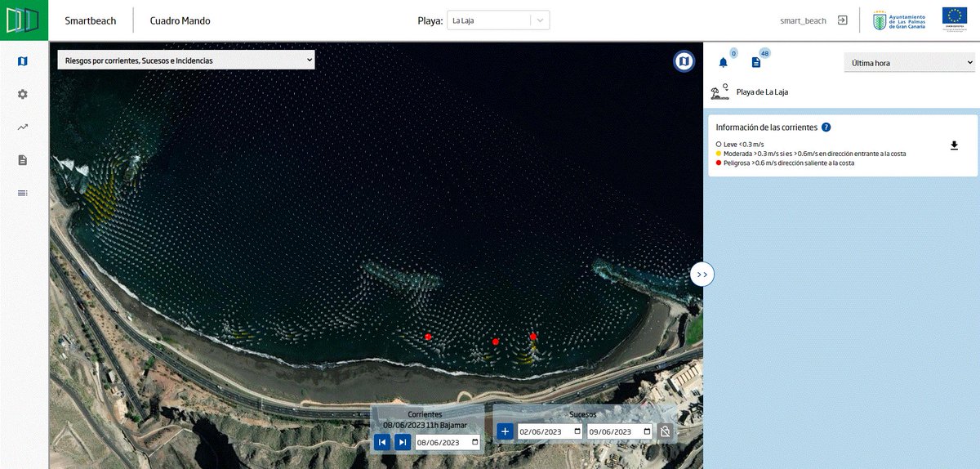Open the trends chart sidebar icon

23,127
